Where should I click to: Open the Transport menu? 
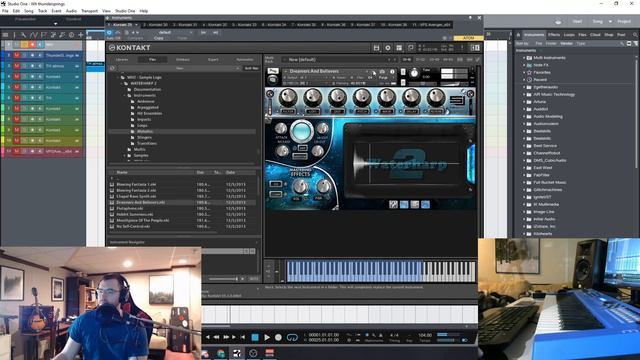89,11
